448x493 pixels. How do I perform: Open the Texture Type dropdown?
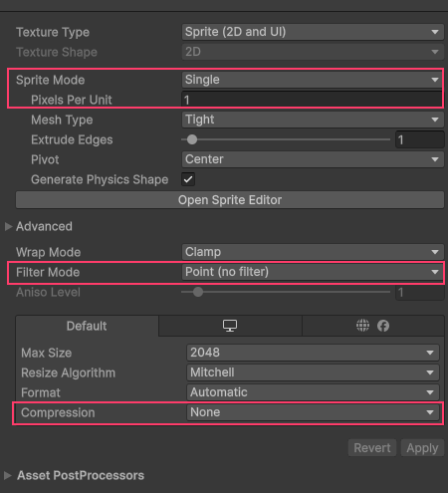pyautogui.click(x=313, y=32)
